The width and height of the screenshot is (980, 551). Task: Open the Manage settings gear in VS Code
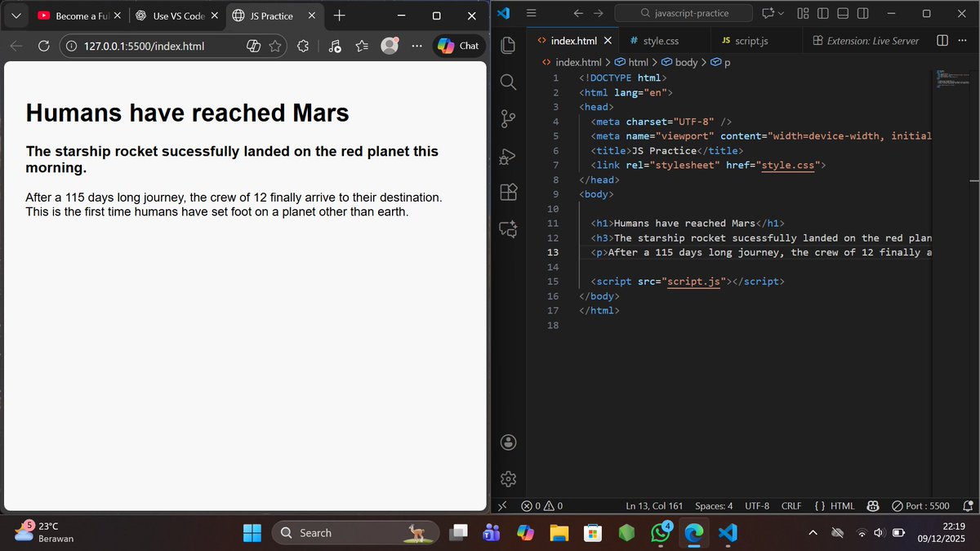(509, 479)
